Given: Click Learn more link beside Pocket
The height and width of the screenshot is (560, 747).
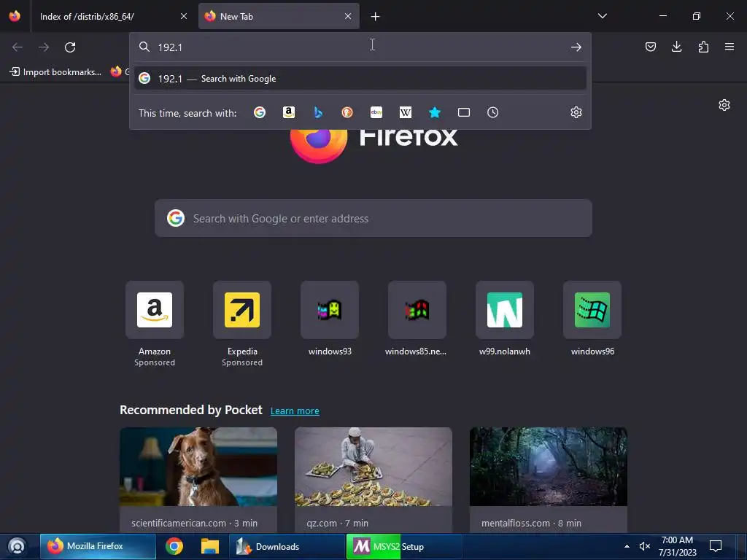Looking at the screenshot, I should (x=295, y=411).
